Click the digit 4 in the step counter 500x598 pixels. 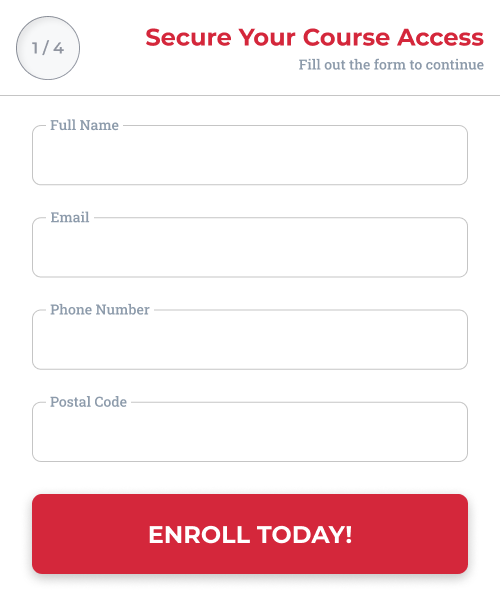click(x=58, y=48)
